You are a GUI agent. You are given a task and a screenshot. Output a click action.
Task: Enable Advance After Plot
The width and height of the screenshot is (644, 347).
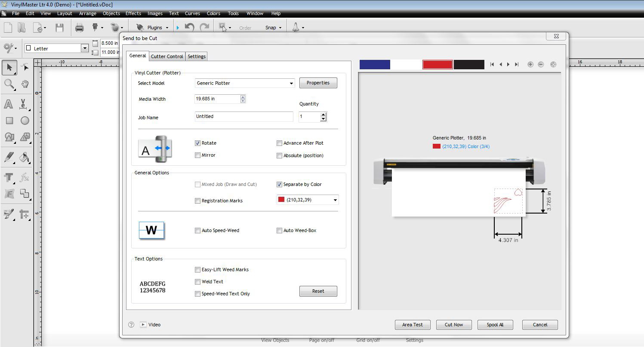[x=280, y=143]
